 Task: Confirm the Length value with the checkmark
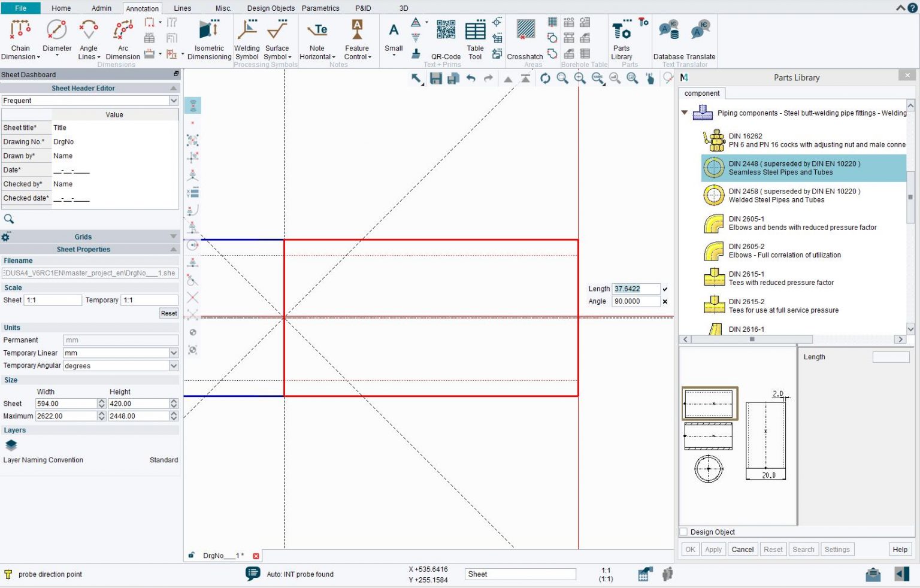coord(665,289)
